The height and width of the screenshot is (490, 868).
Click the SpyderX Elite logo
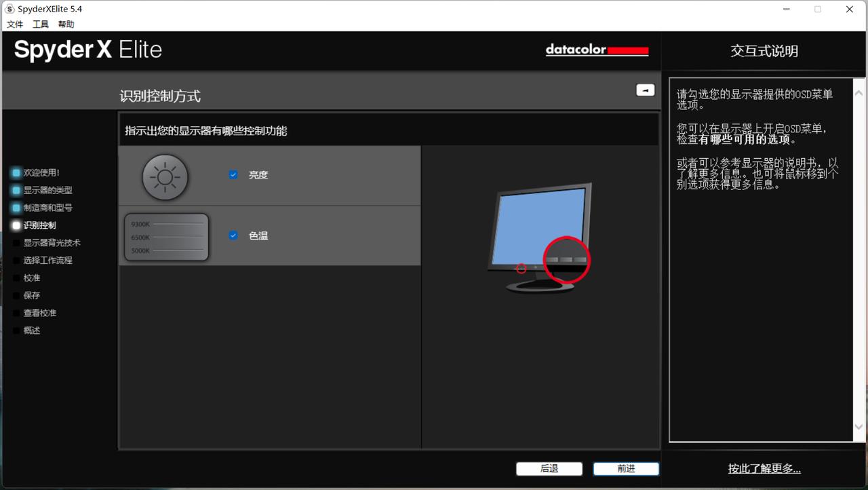pyautogui.click(x=88, y=50)
